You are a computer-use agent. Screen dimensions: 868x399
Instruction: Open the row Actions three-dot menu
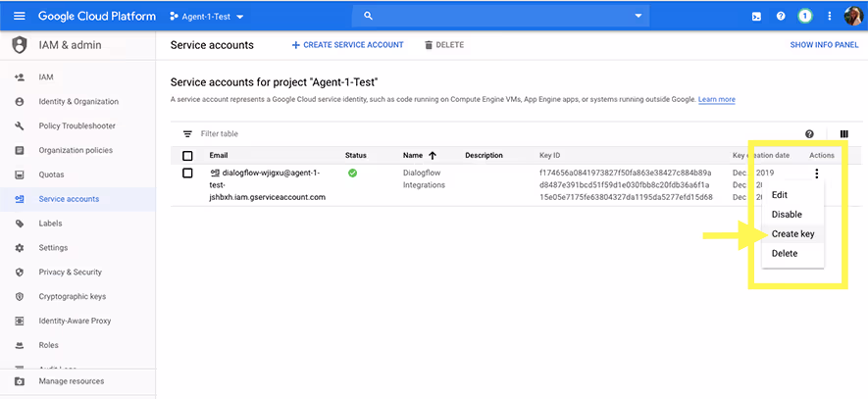(817, 174)
